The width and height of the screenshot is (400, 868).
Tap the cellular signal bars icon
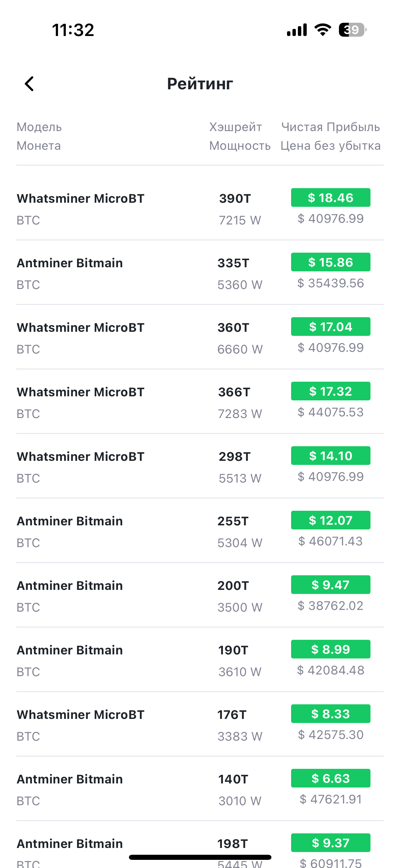click(x=297, y=30)
